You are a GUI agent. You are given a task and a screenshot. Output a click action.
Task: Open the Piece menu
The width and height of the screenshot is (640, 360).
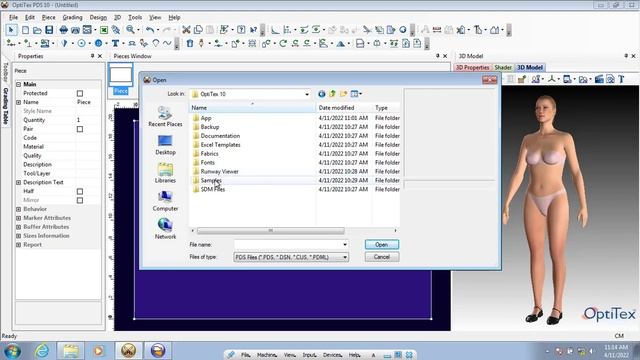(x=49, y=18)
